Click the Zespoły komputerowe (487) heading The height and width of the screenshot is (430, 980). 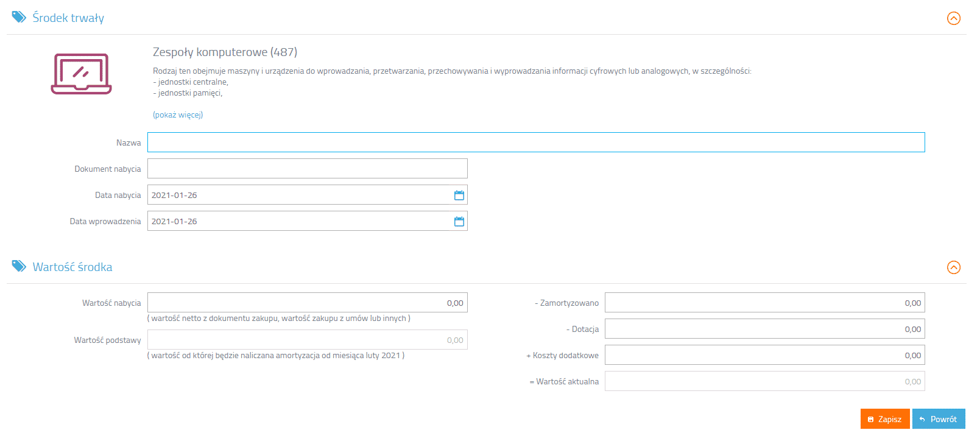pyautogui.click(x=225, y=52)
